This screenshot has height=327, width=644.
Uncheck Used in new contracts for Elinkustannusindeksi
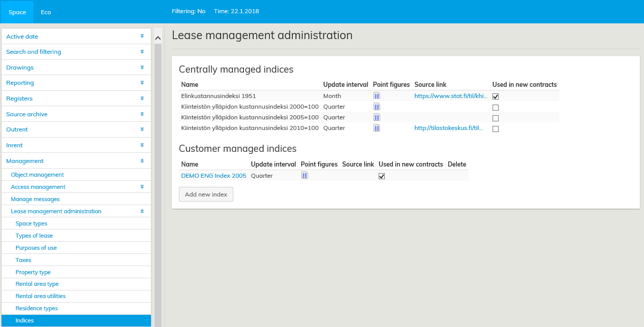[x=496, y=96]
